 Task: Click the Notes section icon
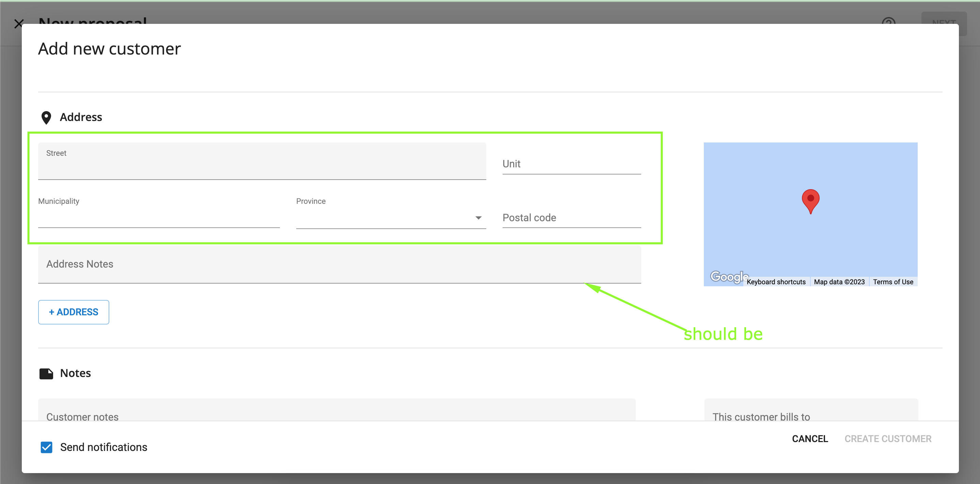point(46,374)
